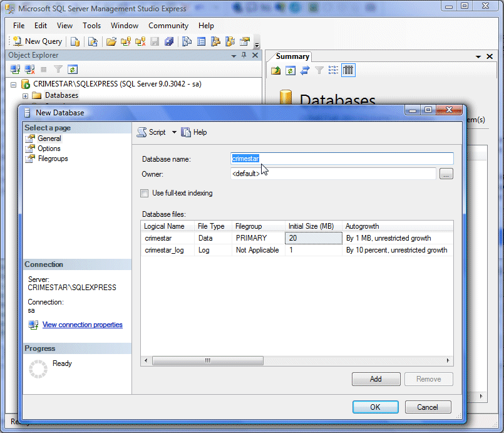
Task: Click the Up folder icon in Summary
Action: [276, 70]
